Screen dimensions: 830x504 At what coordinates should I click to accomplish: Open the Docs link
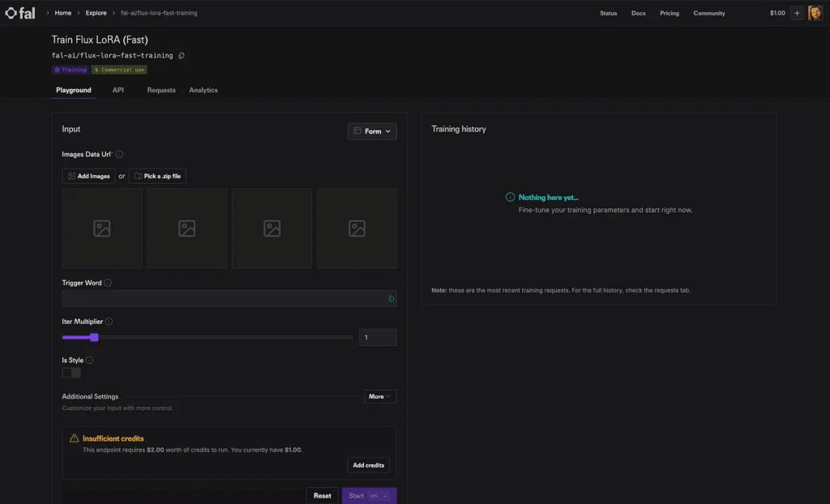click(x=639, y=13)
